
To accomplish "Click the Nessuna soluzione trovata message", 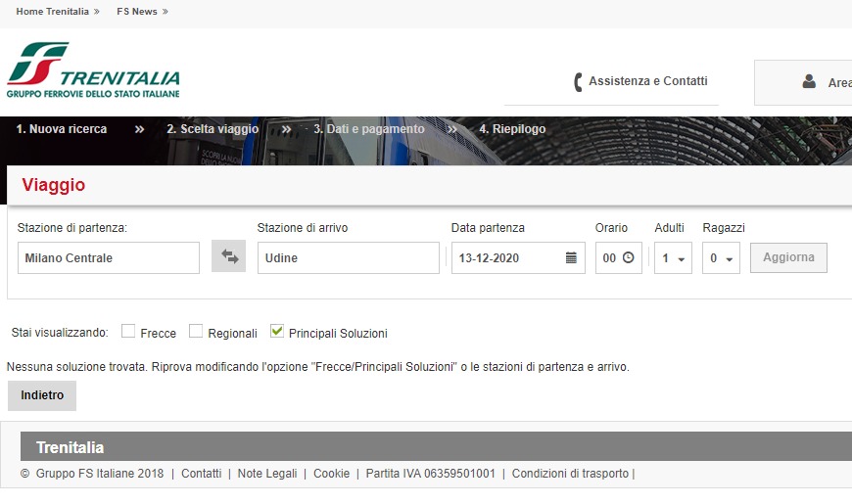I will [318, 367].
